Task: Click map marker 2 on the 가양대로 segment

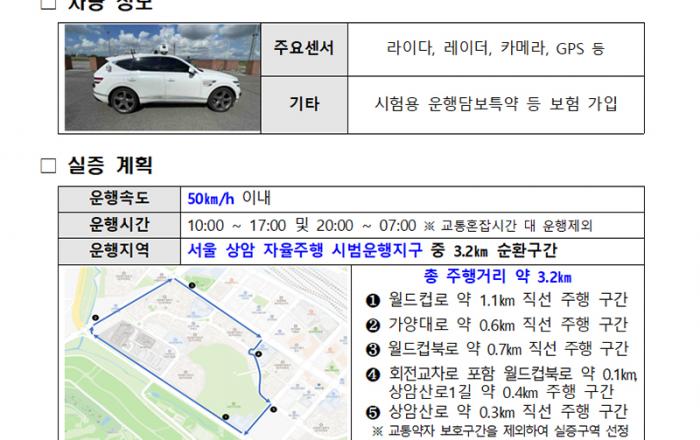Action: pos(93,319)
